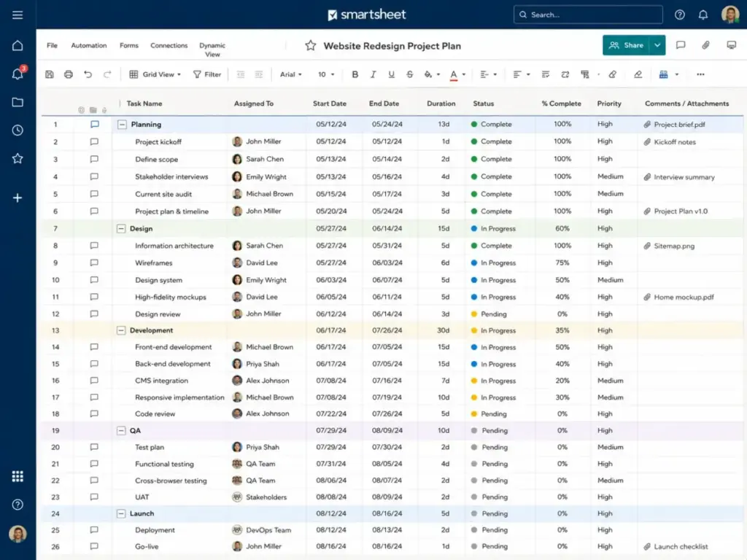Image resolution: width=747 pixels, height=560 pixels.
Task: Click the presentation screen icon in header
Action: coord(731,45)
